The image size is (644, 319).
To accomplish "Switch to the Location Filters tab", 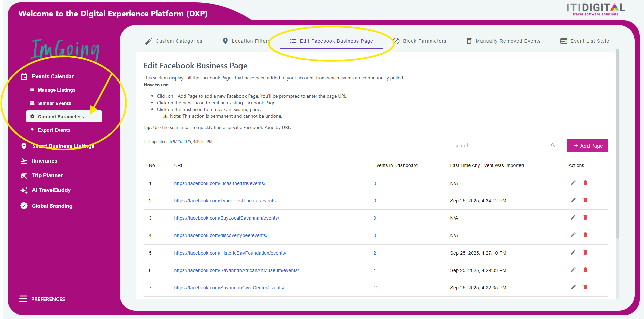I will pyautogui.click(x=246, y=41).
